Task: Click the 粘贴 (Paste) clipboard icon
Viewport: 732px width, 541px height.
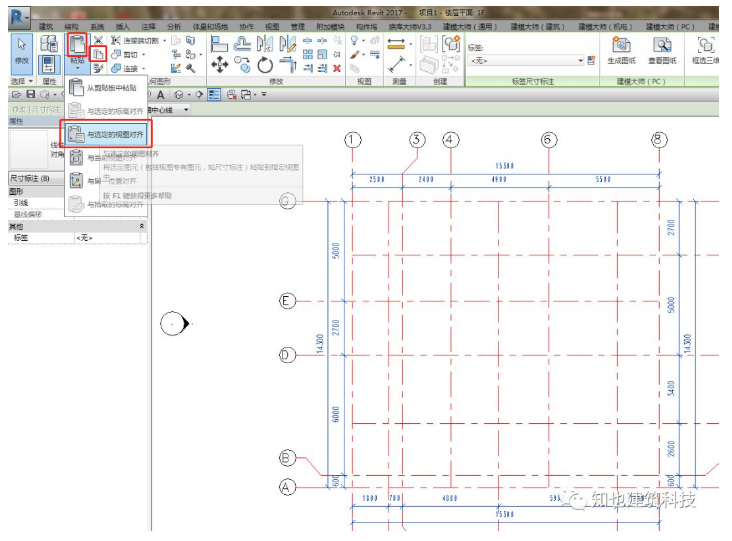Action: point(77,45)
